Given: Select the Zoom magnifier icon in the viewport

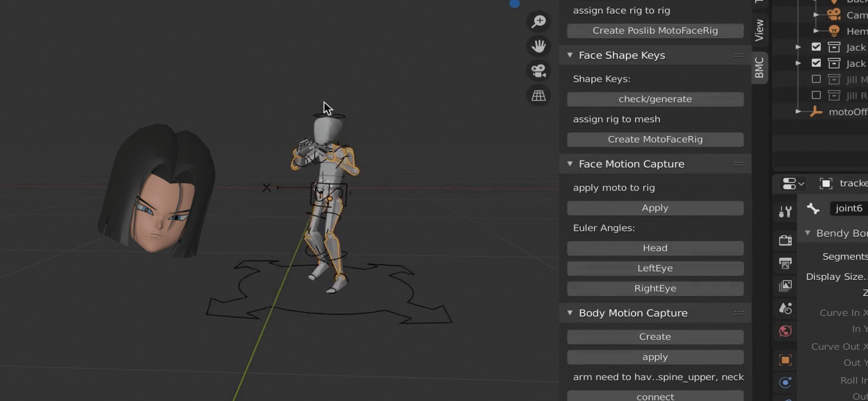Looking at the screenshot, I should tap(538, 21).
